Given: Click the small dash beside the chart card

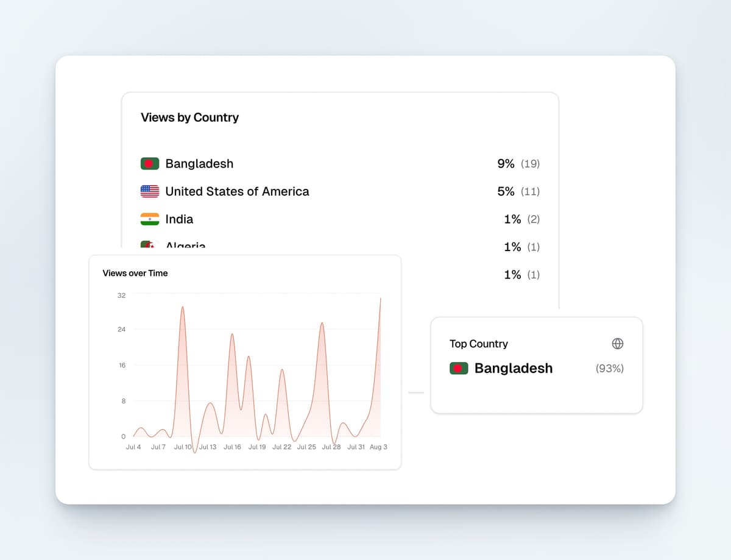Looking at the screenshot, I should click(416, 393).
